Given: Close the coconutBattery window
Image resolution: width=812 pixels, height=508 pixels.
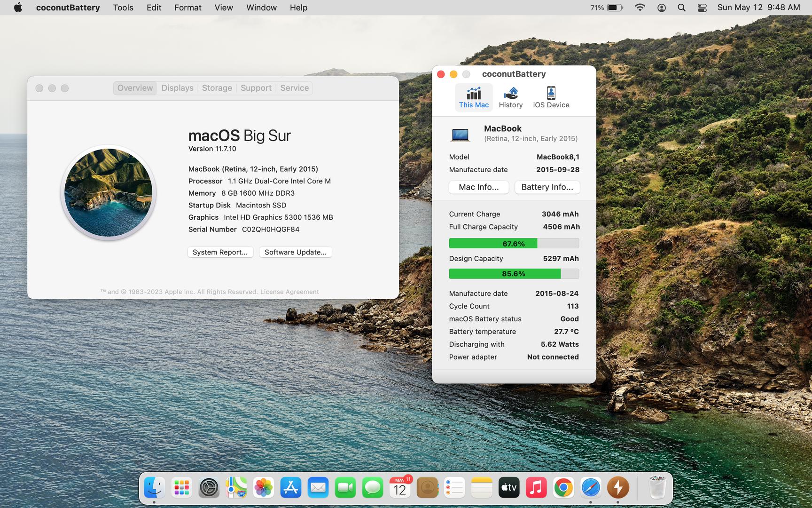Looking at the screenshot, I should tap(441, 74).
